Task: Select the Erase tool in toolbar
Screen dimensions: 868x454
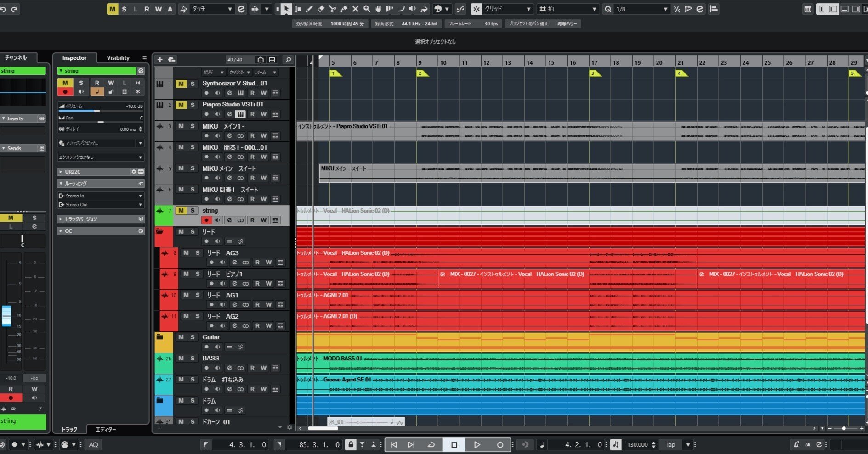Action: (x=321, y=9)
